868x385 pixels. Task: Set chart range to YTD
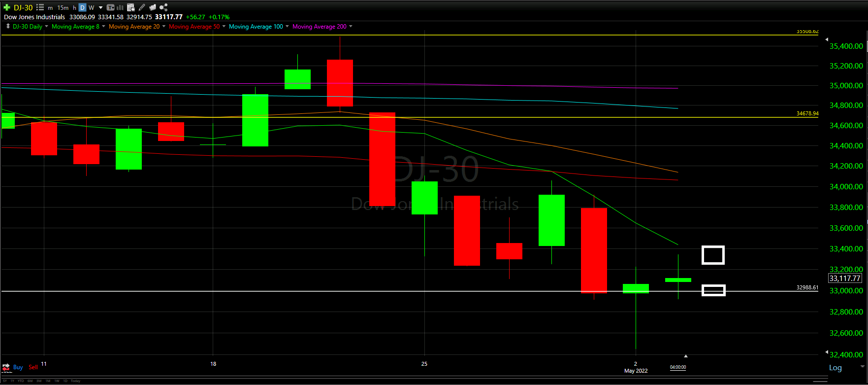pyautogui.click(x=21, y=381)
